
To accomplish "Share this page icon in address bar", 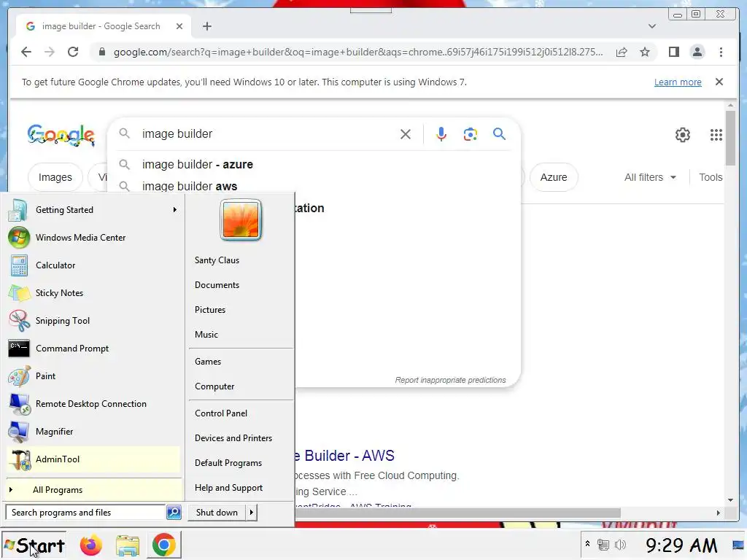I will coord(622,52).
